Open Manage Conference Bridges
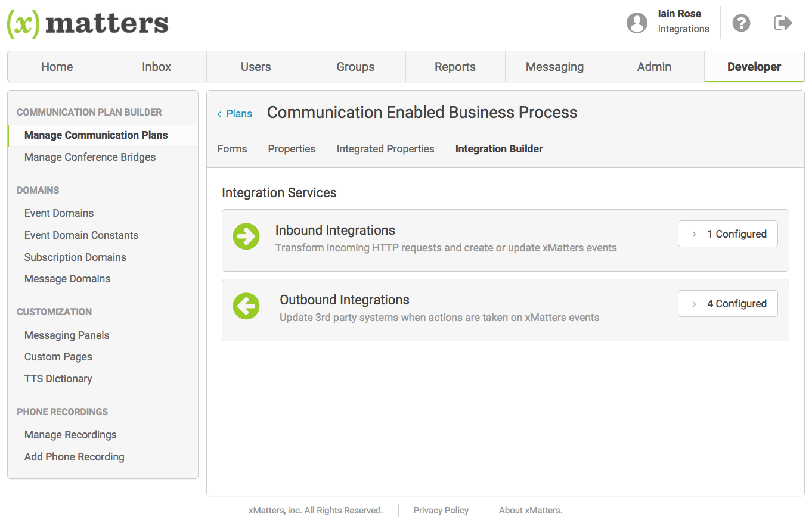812x526 pixels. tap(90, 157)
